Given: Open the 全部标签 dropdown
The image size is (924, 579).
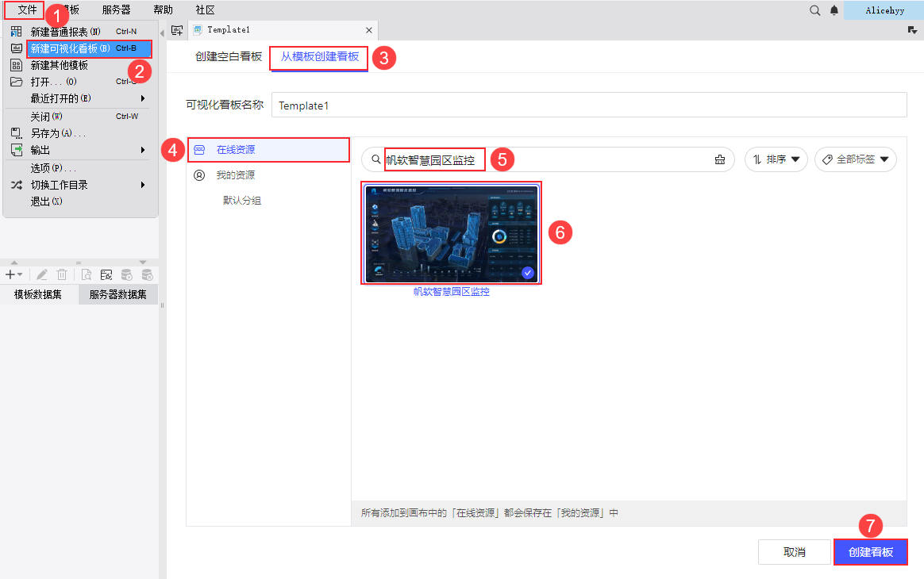Looking at the screenshot, I should point(856,159).
